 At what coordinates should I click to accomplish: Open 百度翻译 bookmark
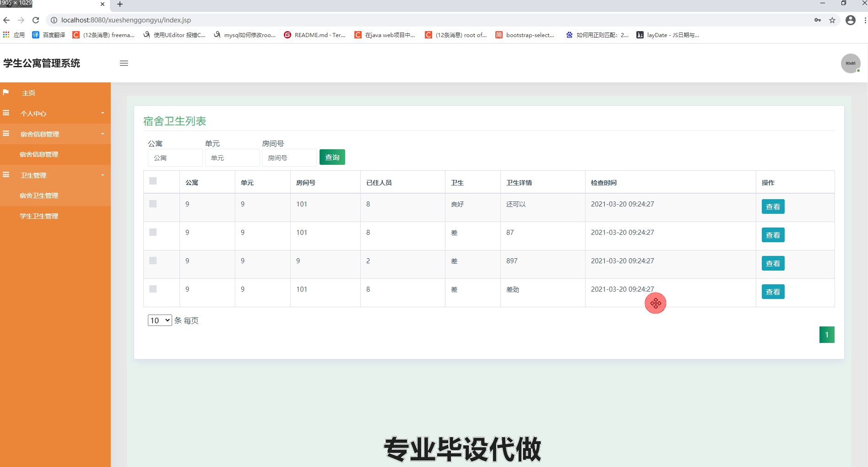click(x=49, y=35)
